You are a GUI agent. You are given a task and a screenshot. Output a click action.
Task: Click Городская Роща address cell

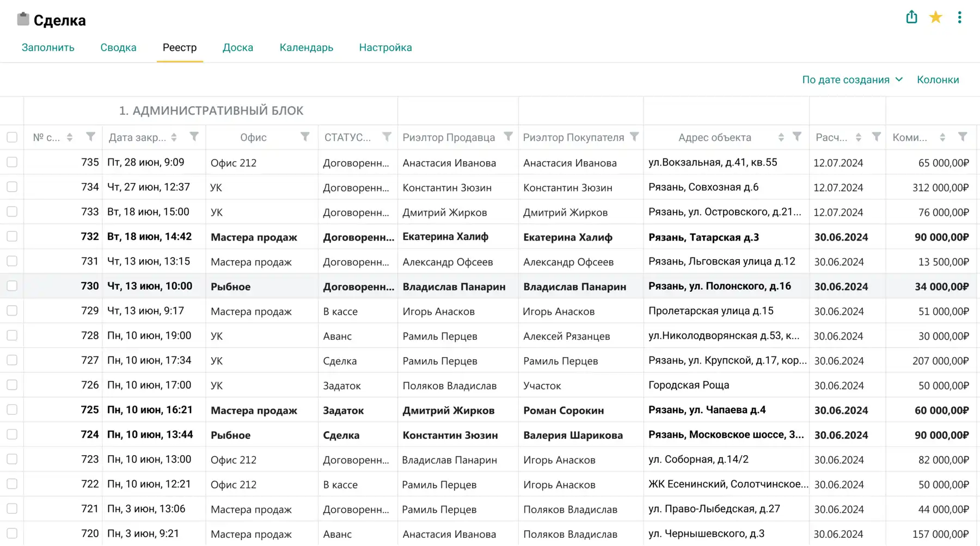688,385
